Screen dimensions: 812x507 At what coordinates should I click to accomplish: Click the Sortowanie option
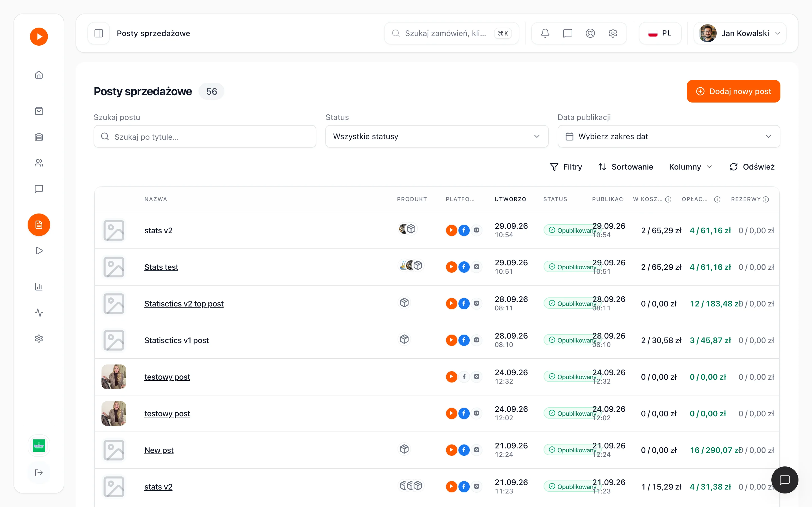tap(625, 167)
